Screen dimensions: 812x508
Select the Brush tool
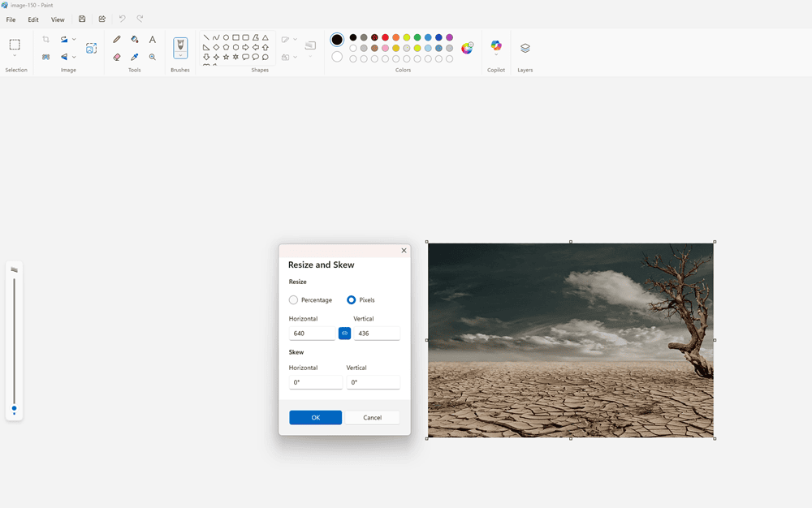[x=180, y=45]
